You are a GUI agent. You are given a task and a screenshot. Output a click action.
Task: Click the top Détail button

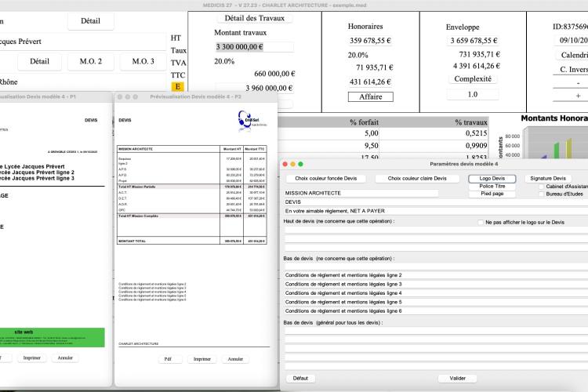(90, 21)
